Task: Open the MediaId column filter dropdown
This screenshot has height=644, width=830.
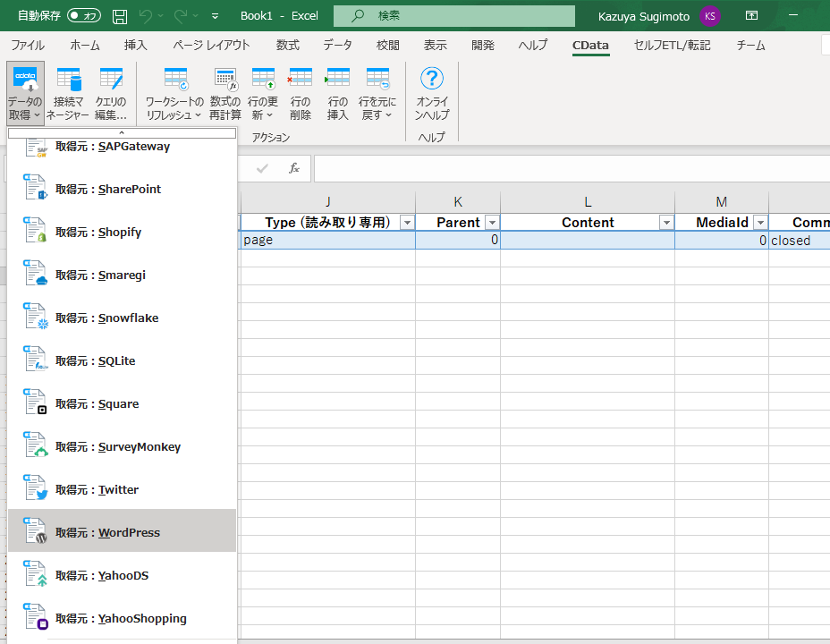Action: point(760,223)
